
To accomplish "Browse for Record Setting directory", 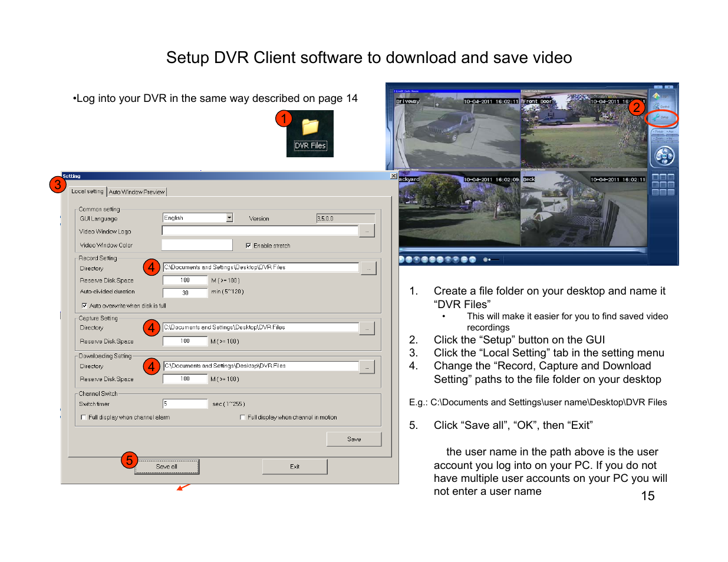I will coord(368,268).
